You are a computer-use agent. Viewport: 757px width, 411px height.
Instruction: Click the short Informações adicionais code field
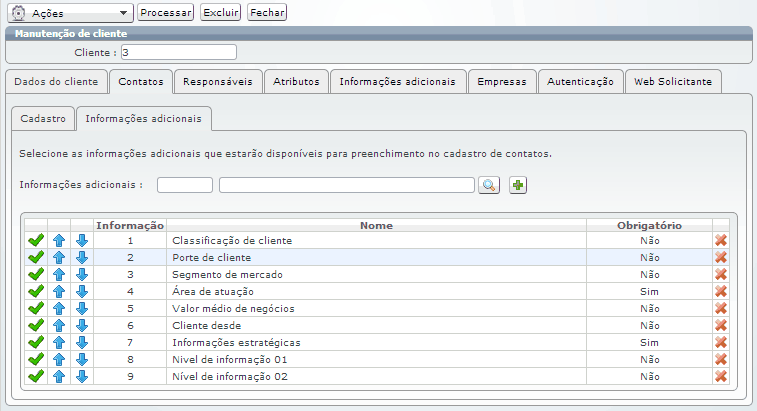tap(185, 185)
